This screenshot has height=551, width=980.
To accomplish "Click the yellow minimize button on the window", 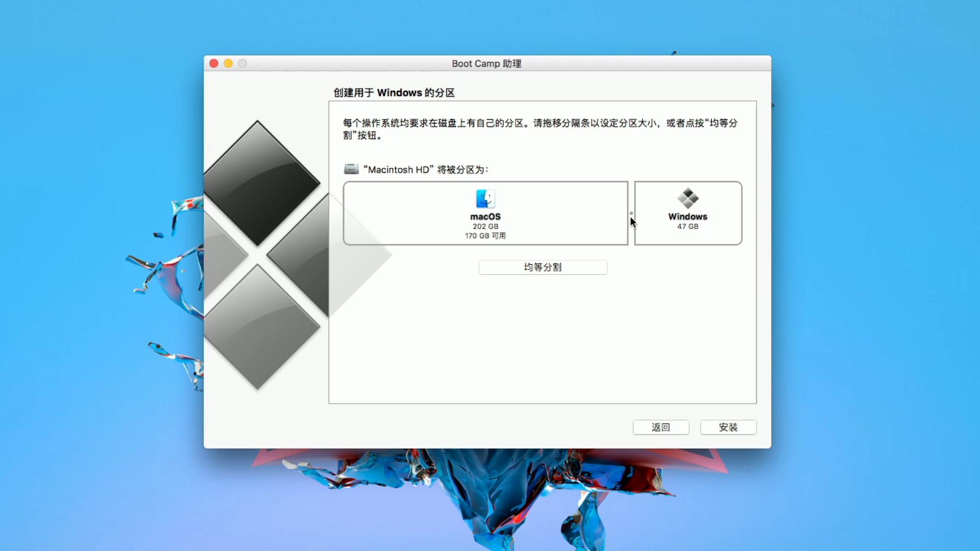I will (228, 63).
